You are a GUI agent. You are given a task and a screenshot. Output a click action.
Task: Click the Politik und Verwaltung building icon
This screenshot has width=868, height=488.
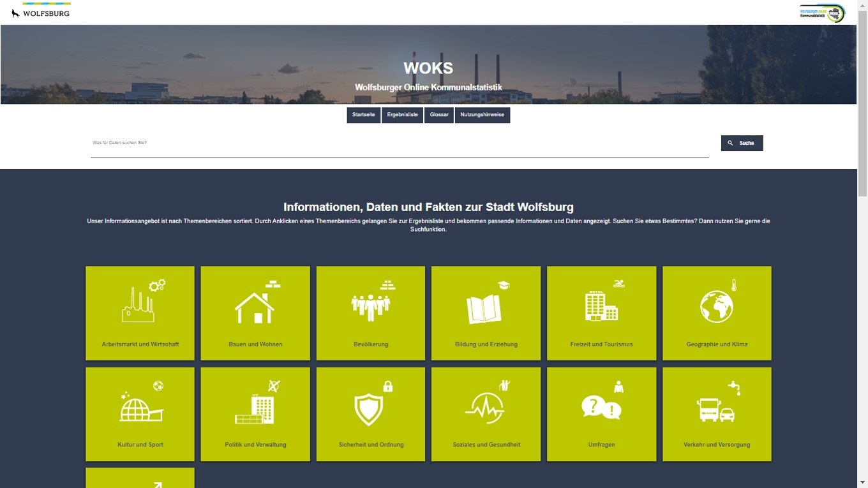tap(255, 405)
